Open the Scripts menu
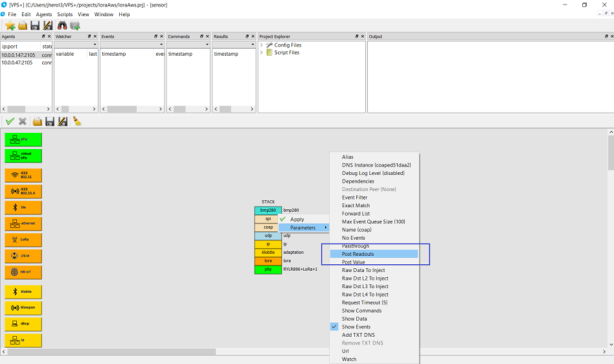 tap(65, 14)
